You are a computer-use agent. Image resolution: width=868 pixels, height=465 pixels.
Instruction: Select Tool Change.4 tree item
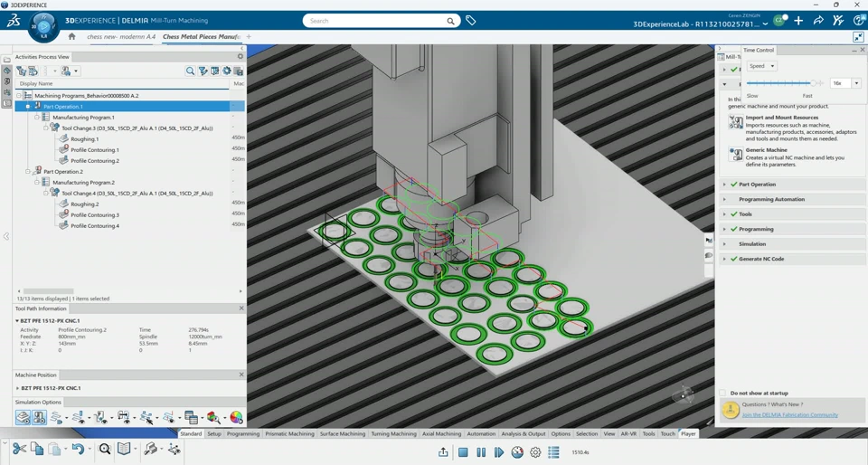point(137,194)
